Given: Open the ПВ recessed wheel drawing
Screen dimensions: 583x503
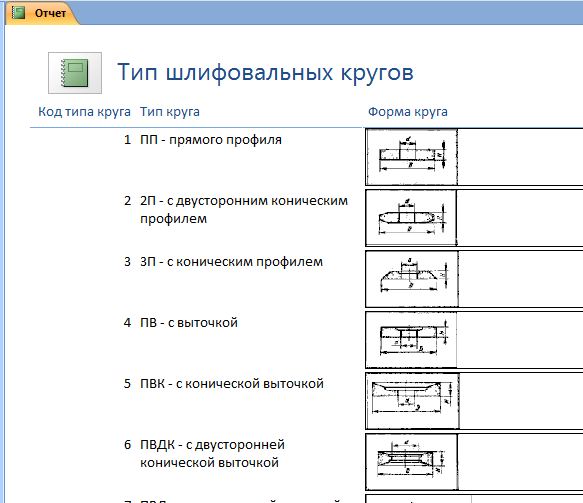Looking at the screenshot, I should tap(411, 340).
